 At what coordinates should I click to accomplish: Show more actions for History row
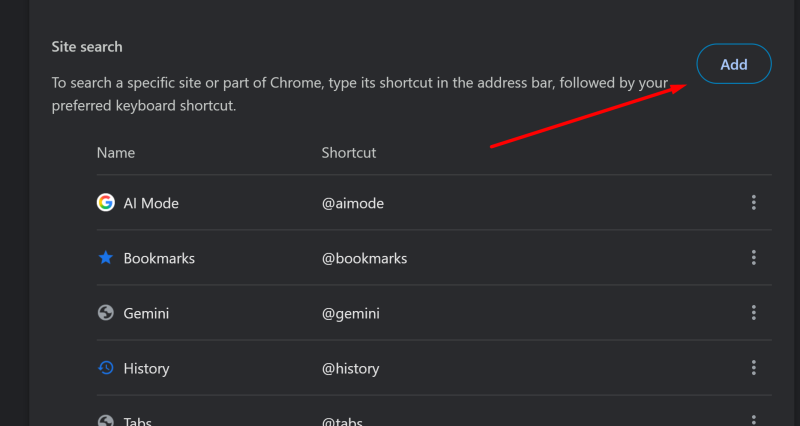point(753,368)
